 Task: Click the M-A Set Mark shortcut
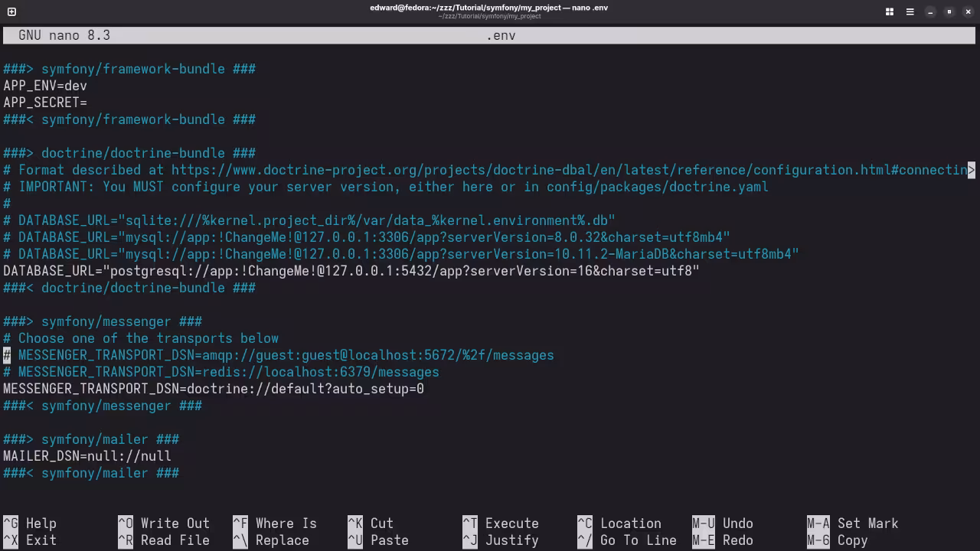click(x=853, y=523)
